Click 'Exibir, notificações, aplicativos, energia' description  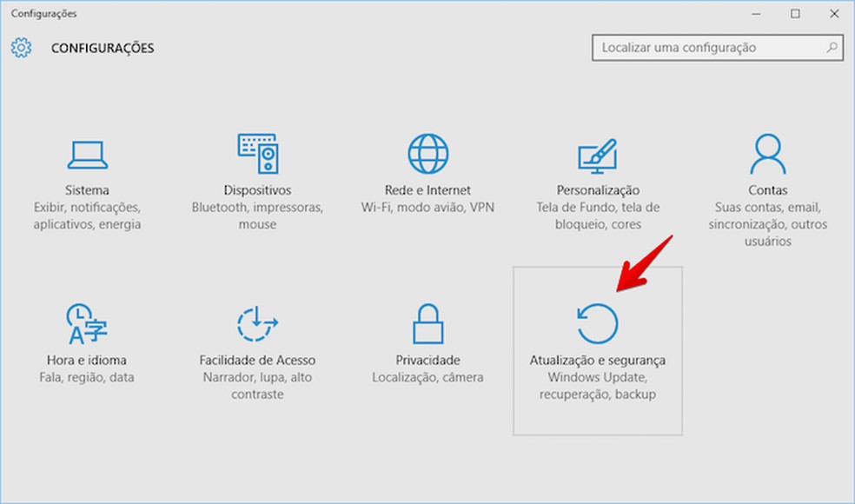(87, 216)
